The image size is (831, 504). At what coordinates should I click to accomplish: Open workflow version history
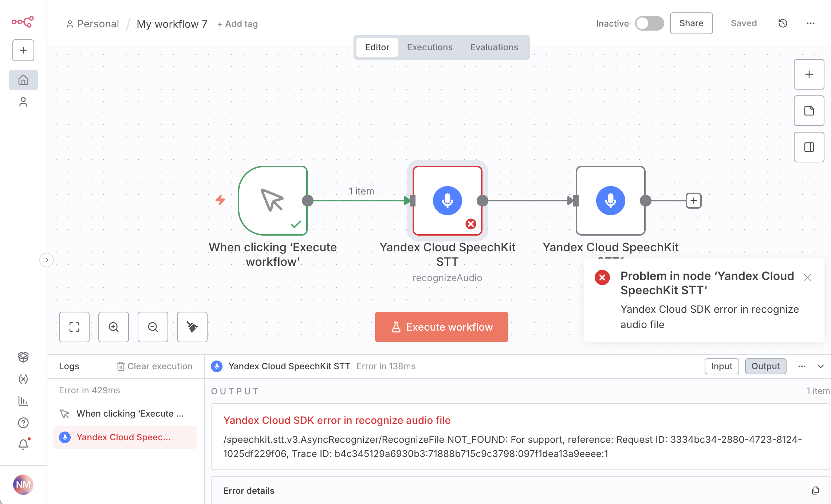782,23
